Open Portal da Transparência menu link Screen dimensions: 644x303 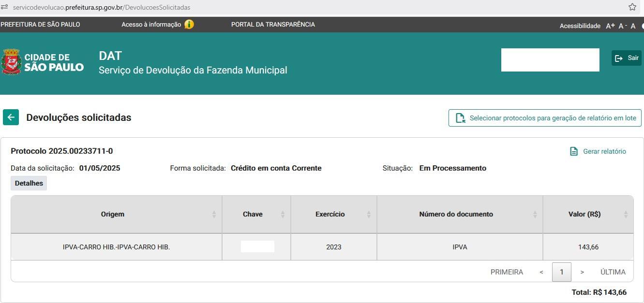point(273,24)
